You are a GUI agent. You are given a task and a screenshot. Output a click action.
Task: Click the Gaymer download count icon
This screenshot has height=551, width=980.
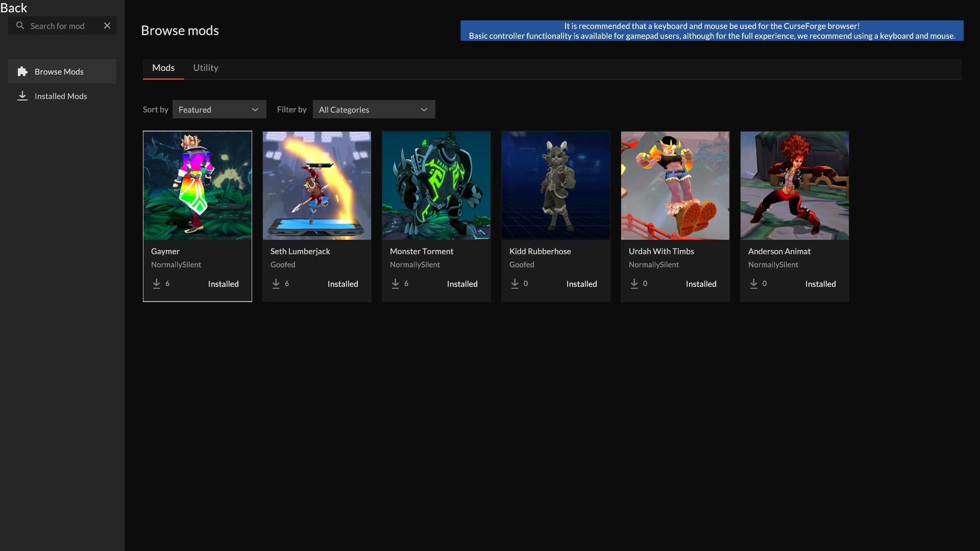coord(157,284)
